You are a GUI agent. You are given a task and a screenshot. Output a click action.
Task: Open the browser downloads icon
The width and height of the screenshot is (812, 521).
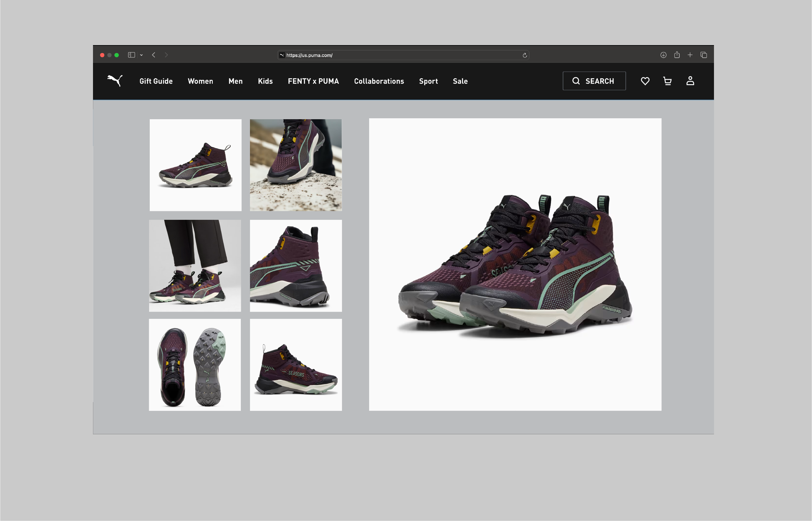pos(663,55)
